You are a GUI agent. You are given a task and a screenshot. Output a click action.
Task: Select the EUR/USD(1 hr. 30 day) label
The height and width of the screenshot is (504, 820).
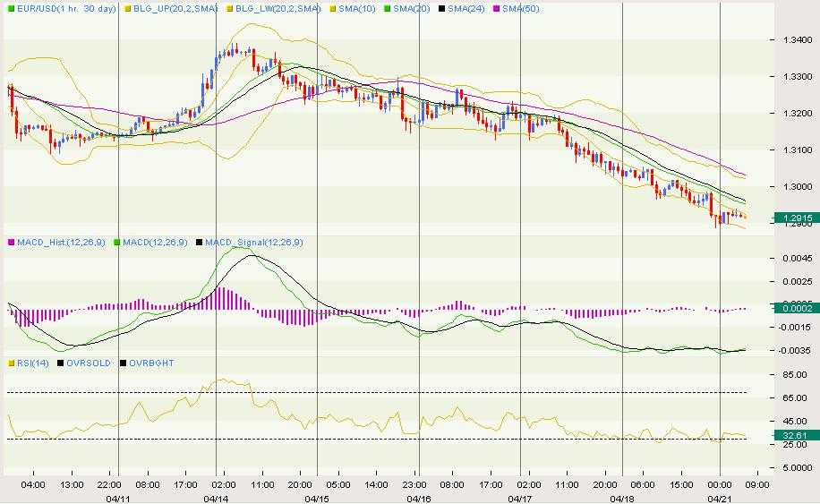[x=66, y=9]
